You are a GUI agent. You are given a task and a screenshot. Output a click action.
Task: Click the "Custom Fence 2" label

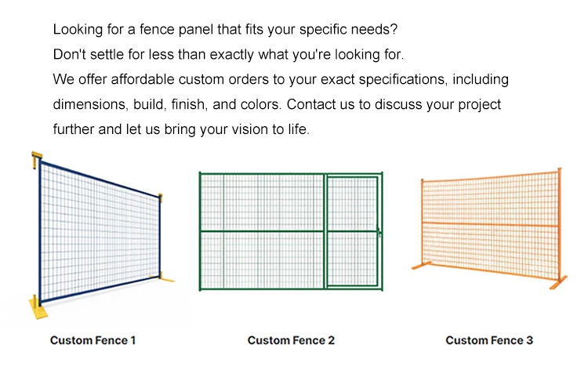pyautogui.click(x=291, y=340)
